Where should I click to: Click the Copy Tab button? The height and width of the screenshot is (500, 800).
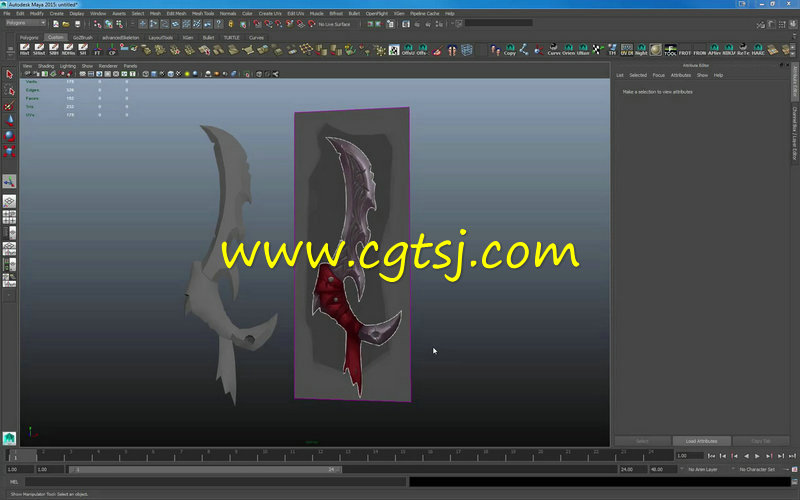pyautogui.click(x=761, y=441)
